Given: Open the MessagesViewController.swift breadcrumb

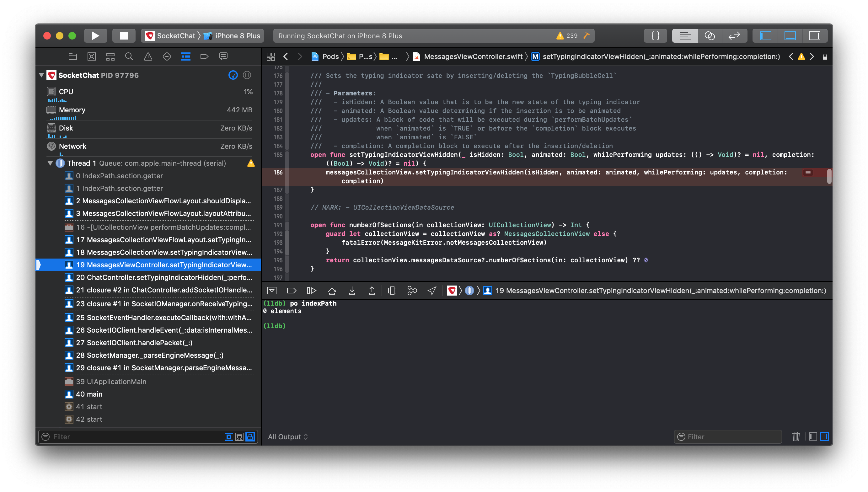Looking at the screenshot, I should pos(468,56).
